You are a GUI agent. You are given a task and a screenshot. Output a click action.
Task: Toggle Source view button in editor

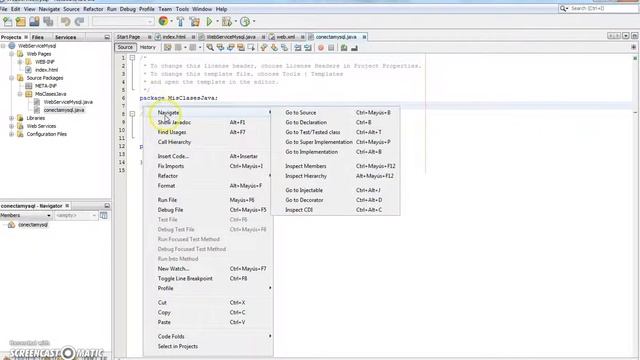[125, 47]
